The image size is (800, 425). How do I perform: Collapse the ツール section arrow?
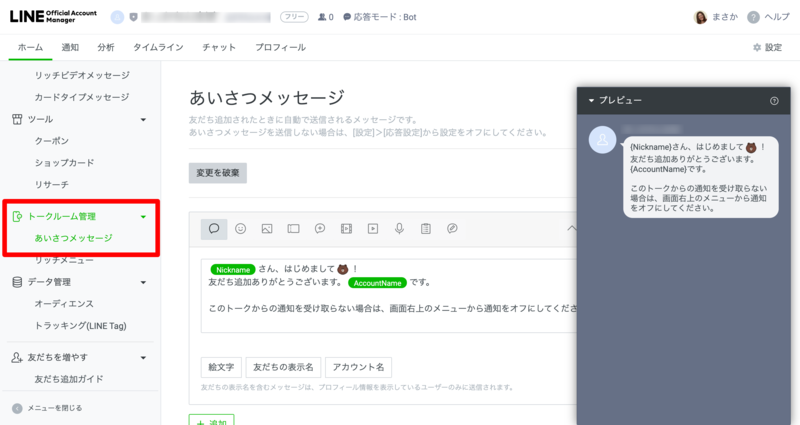143,119
